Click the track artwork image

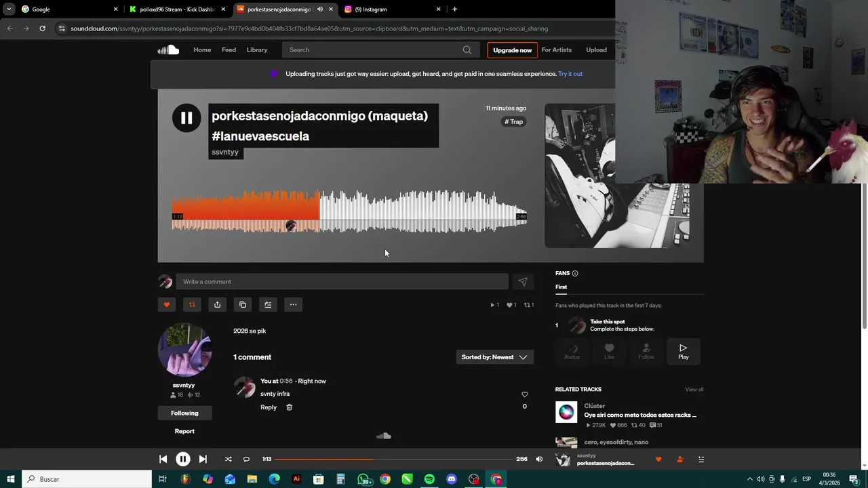click(x=617, y=176)
